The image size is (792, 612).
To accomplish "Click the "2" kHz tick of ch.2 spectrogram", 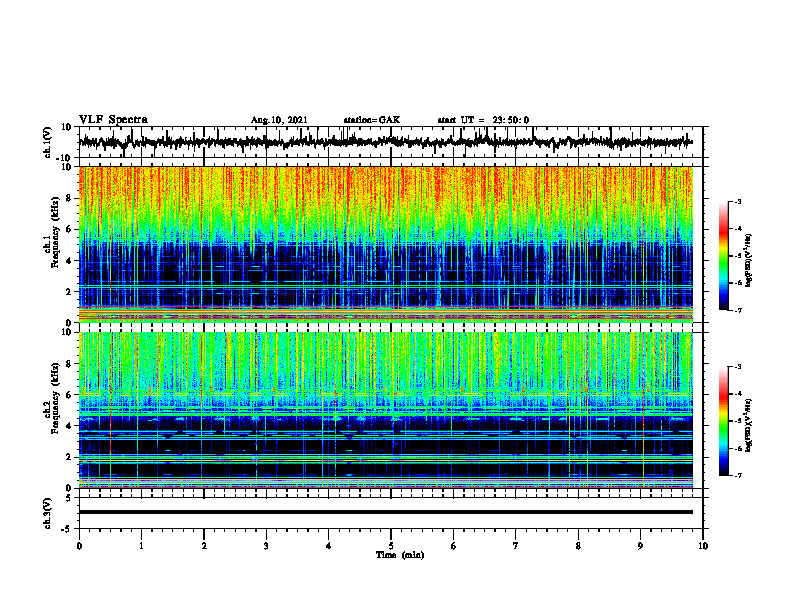I will (x=69, y=457).
